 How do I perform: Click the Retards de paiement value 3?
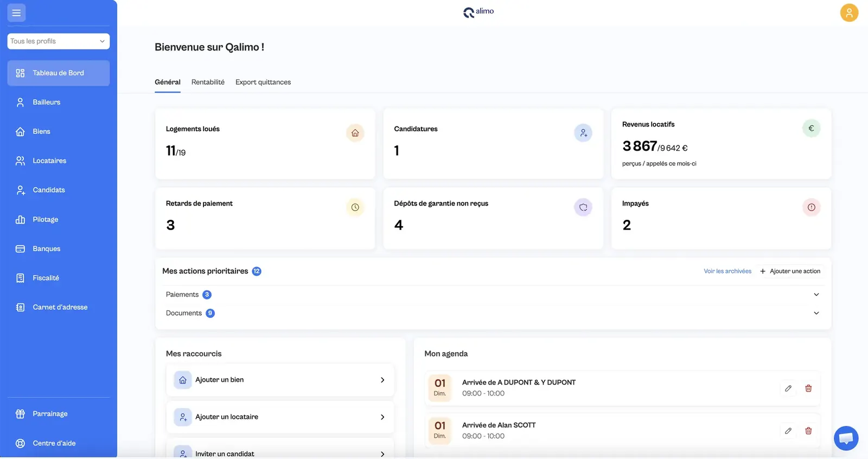tap(170, 225)
